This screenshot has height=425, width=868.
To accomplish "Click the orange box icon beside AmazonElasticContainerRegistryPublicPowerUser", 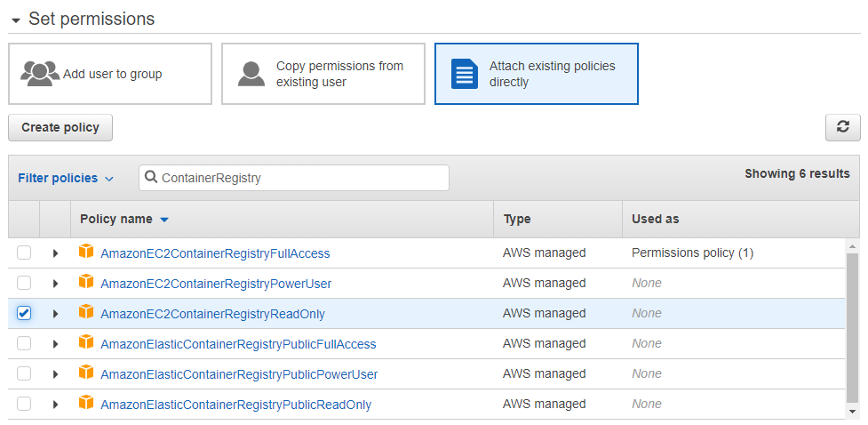I will tap(86, 373).
